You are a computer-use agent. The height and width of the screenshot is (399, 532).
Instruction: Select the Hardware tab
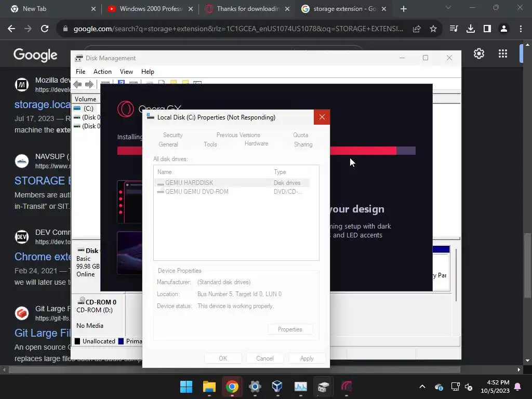click(257, 143)
